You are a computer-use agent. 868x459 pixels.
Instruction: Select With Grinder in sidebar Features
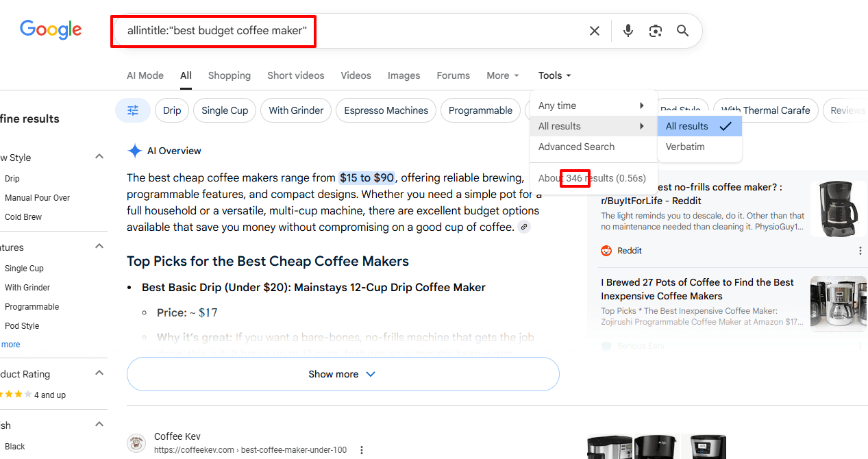point(27,288)
